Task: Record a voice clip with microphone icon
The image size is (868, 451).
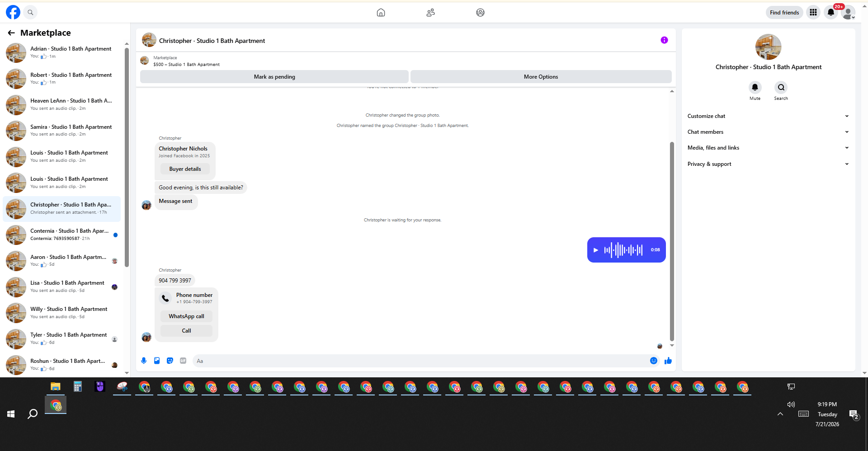Action: (x=144, y=361)
